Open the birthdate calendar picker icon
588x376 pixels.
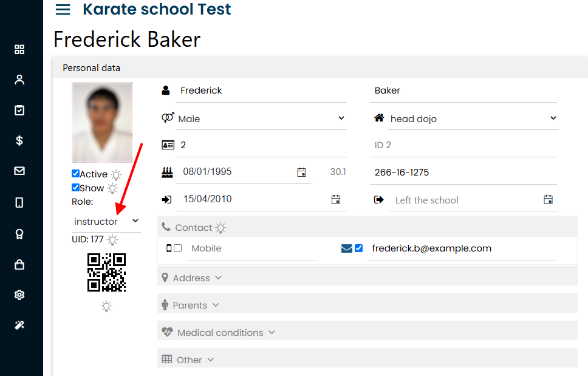301,172
